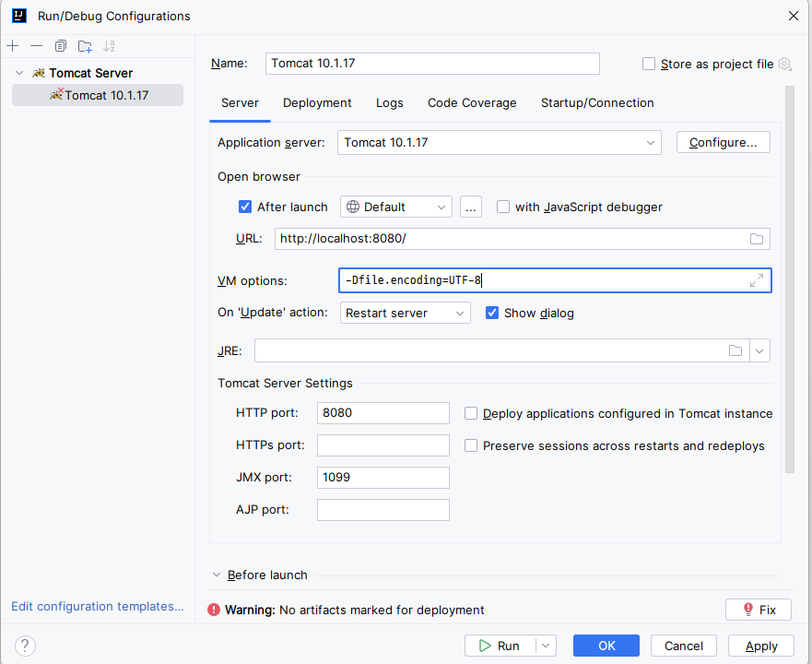Click the red warning icon for No artifacts
Screen dimensions: 812x664
214,610
